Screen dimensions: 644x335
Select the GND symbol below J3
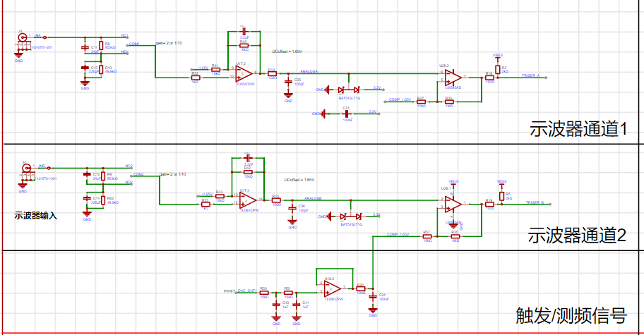click(x=18, y=56)
